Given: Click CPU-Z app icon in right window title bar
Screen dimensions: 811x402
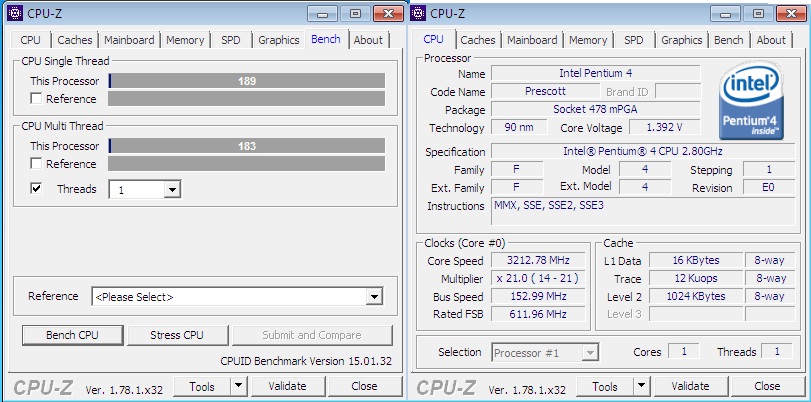Looking at the screenshot, I should pyautogui.click(x=418, y=12).
